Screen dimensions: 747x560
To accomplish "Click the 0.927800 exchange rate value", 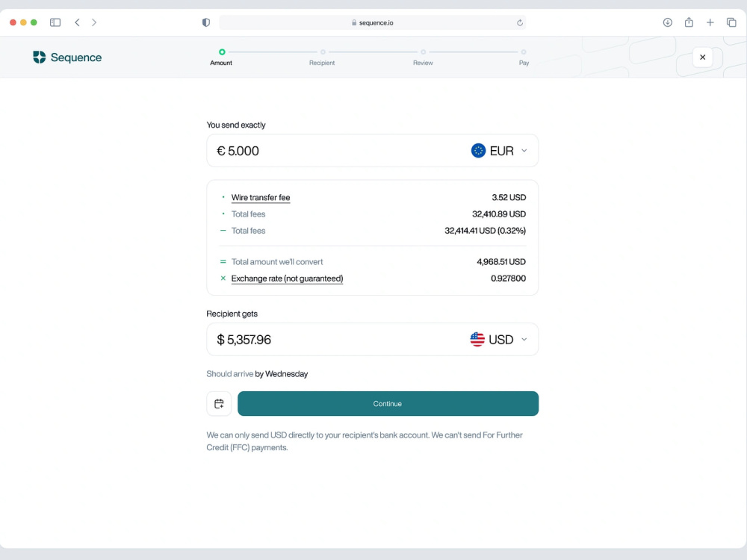I will click(x=508, y=278).
